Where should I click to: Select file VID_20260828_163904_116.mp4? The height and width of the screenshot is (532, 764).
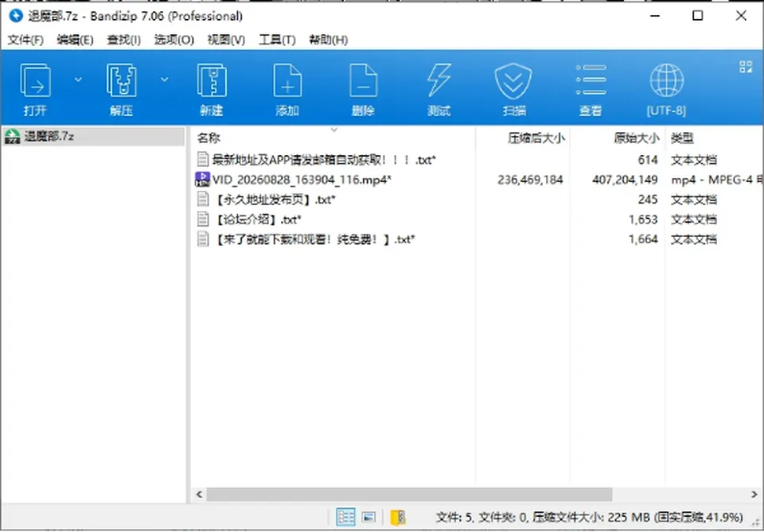[302, 180]
